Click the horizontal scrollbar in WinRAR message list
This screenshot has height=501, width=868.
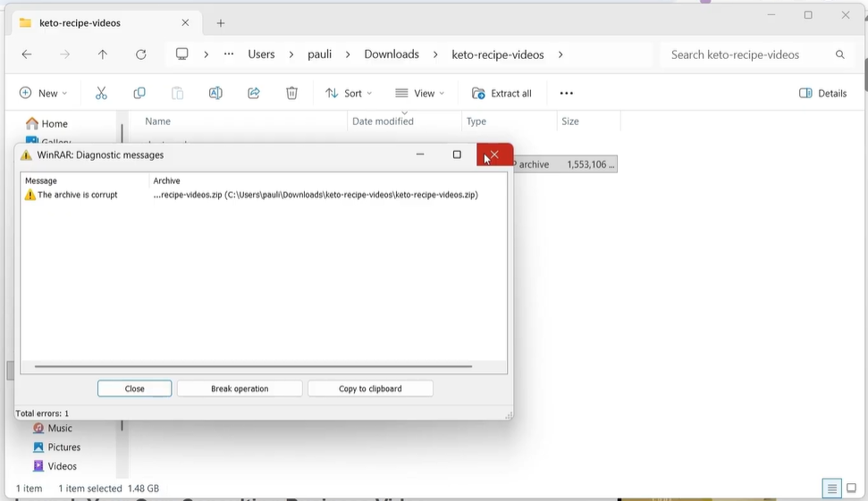click(x=253, y=366)
